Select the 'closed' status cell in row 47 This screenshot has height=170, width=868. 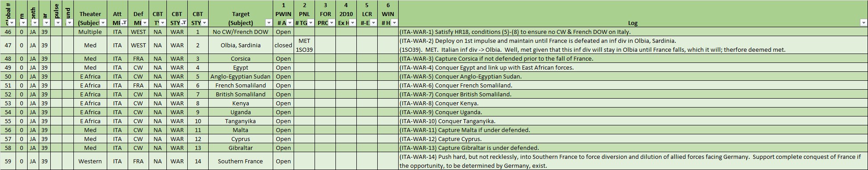283,45
